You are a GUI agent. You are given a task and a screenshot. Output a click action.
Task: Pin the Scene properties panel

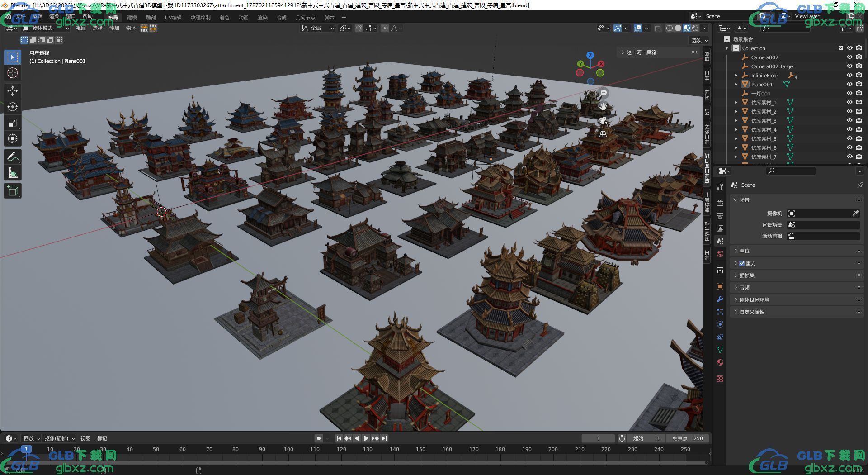coord(860,185)
